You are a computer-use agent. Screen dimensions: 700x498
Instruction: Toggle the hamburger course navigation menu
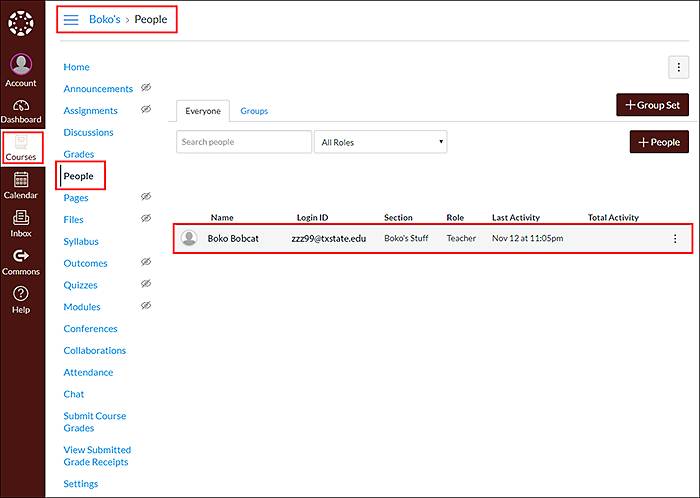click(x=71, y=20)
